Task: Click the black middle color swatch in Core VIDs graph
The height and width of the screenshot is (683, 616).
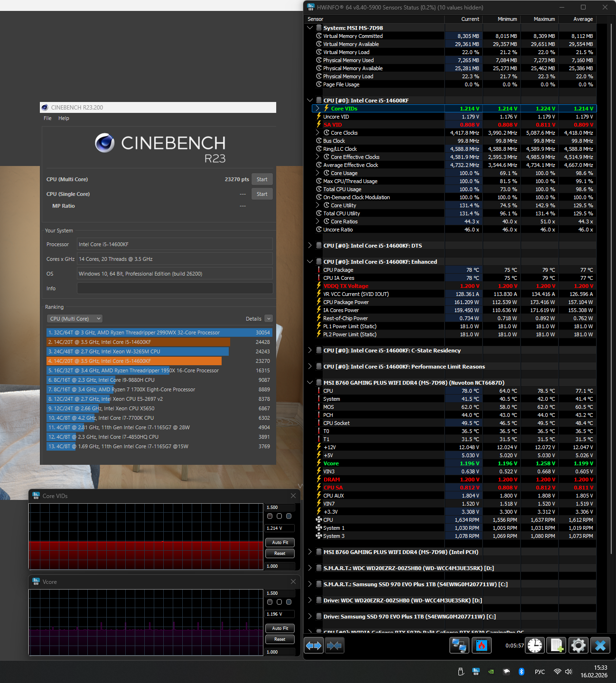Action: point(280,516)
